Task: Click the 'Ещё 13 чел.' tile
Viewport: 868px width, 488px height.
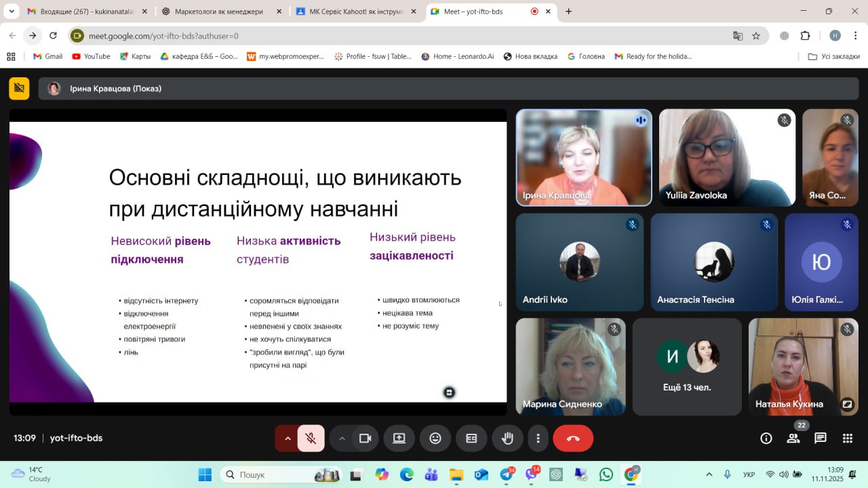Action: tap(687, 367)
